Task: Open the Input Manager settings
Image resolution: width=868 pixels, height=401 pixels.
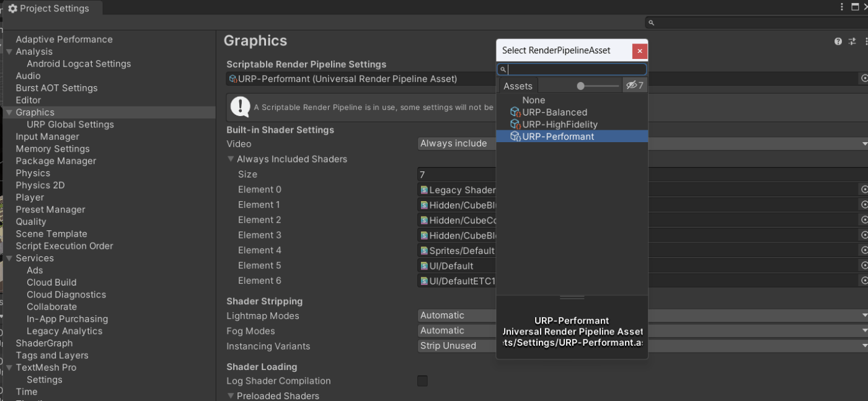Action: (47, 137)
